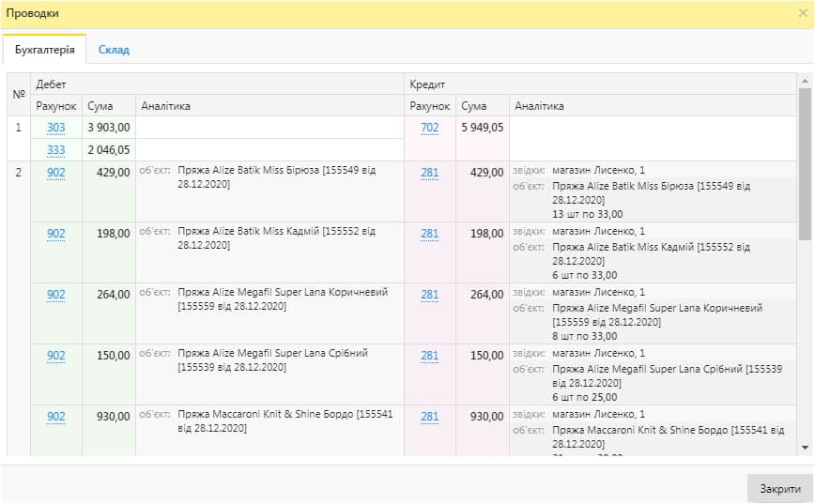Open debit account 333 link
This screenshot has height=504, width=815.
56,150
